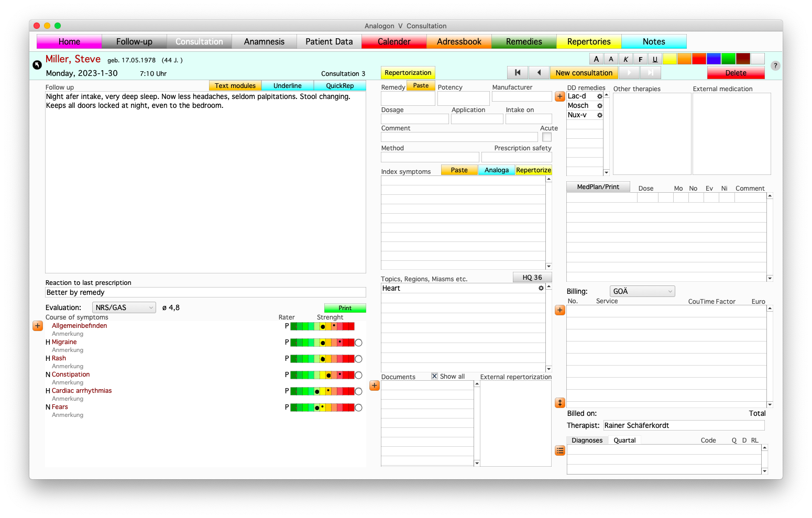Go to the first consultation record
812x518 pixels.
pos(518,73)
